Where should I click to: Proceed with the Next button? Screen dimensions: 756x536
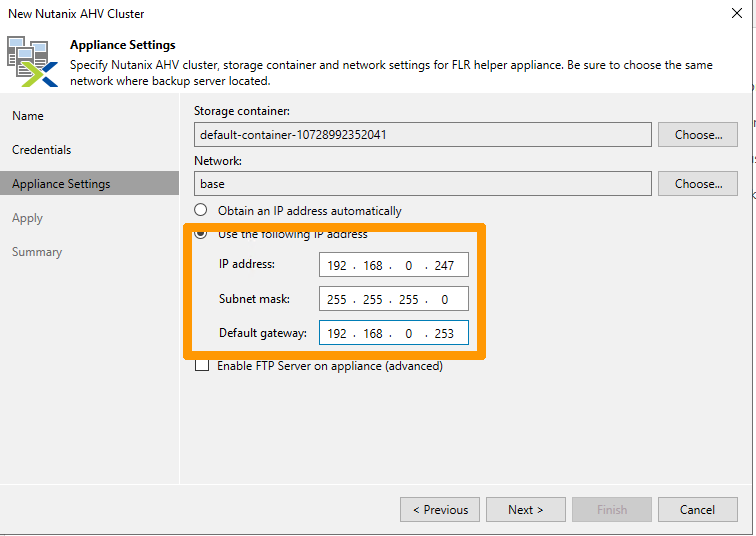(526, 509)
